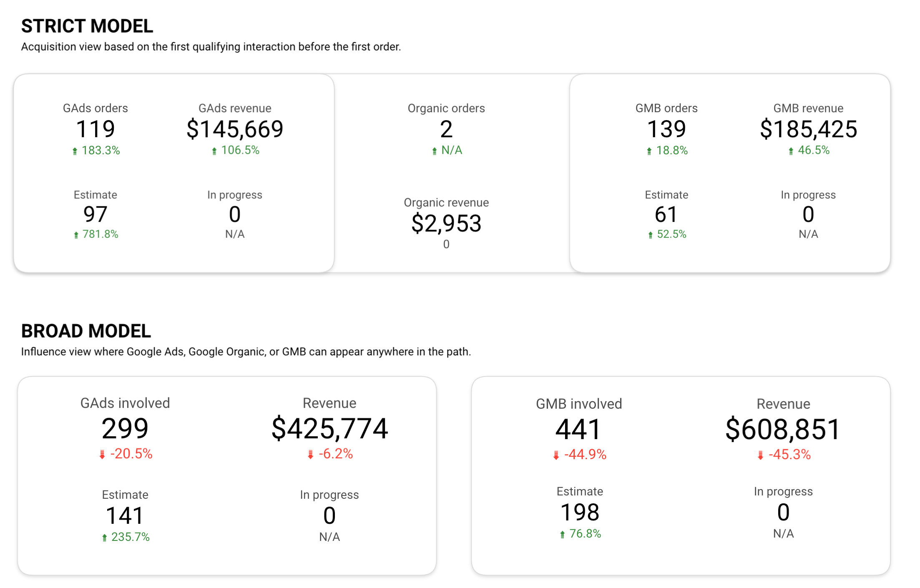Click the green up arrow beside 235.7%

[105, 538]
